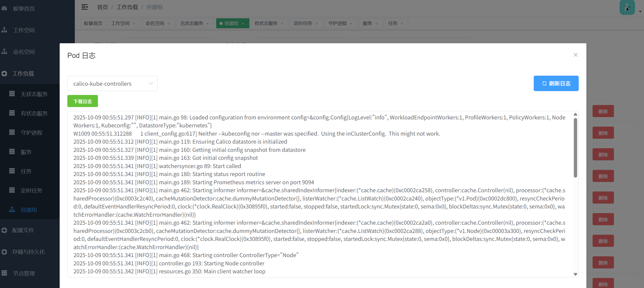This screenshot has width=644, height=288.
Task: Close the 工作空间 tab with its x
Action: (134, 24)
